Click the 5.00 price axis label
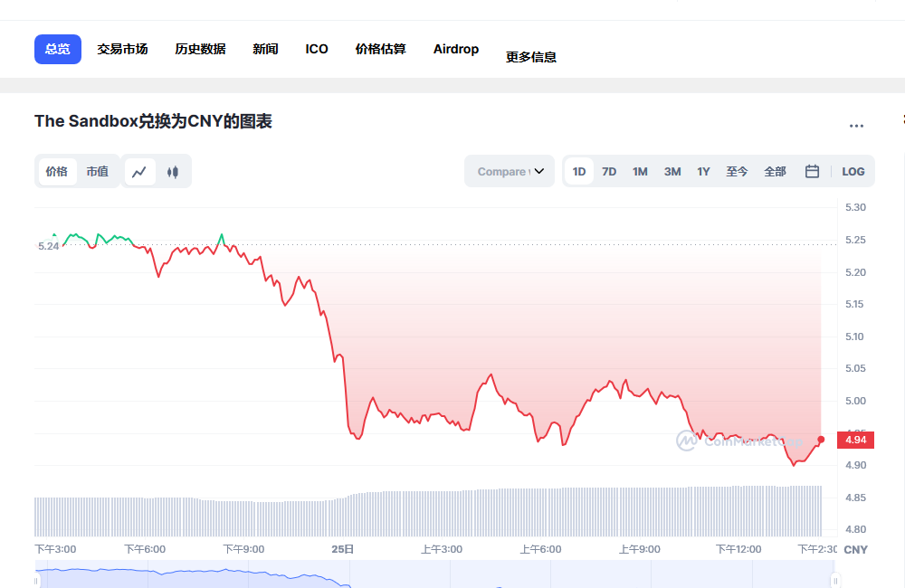Viewport: 905px width, 588px height. click(x=855, y=401)
